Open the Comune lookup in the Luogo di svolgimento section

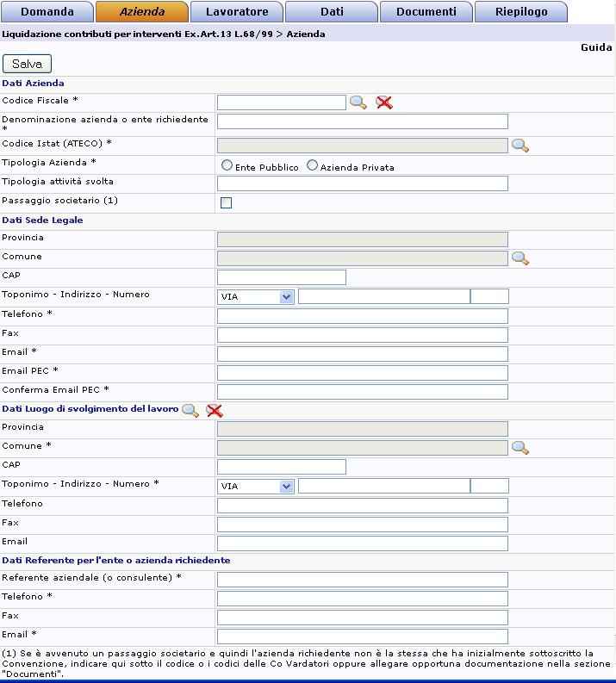click(520, 448)
